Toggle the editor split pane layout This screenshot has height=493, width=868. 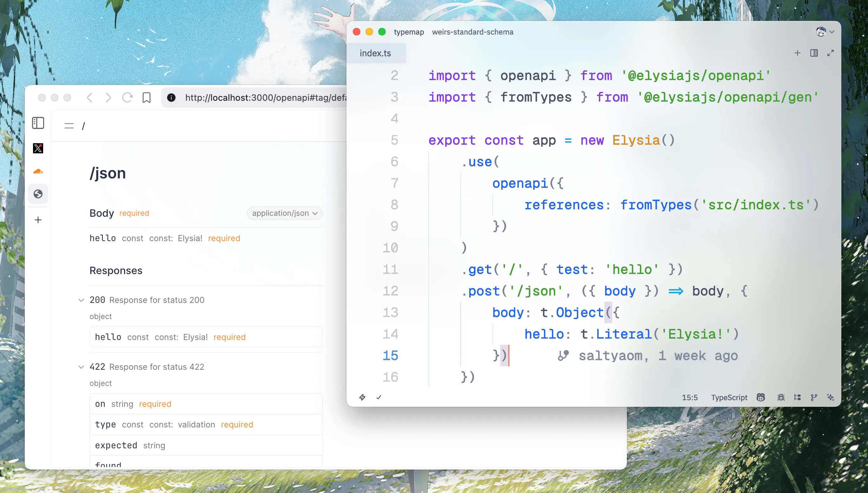(x=814, y=53)
